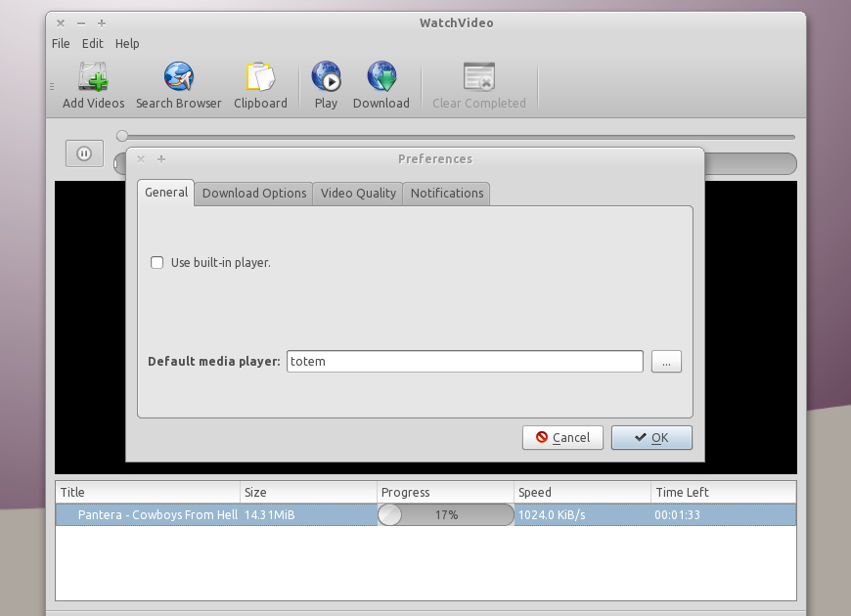
Task: Dismiss Preferences using Cancel
Action: [562, 437]
